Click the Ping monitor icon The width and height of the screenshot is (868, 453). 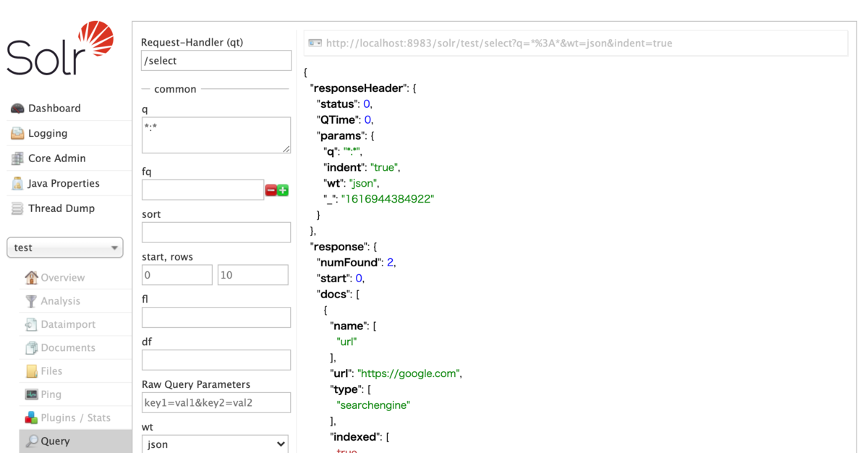31,394
